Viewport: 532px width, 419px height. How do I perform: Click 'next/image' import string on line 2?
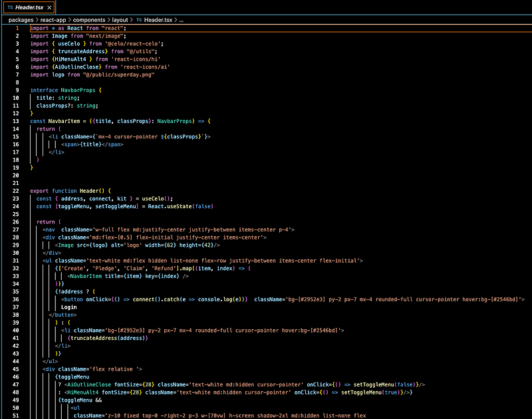104,36
